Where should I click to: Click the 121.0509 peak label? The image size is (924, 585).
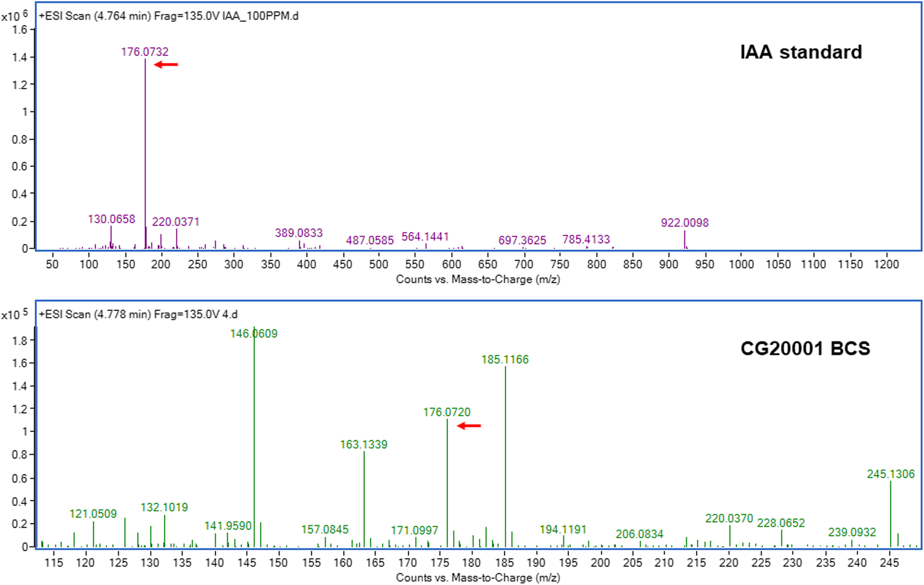coord(93,514)
